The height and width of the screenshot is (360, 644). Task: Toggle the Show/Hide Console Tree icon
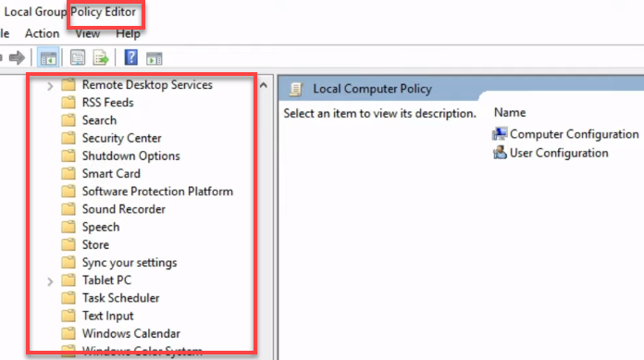[48, 58]
